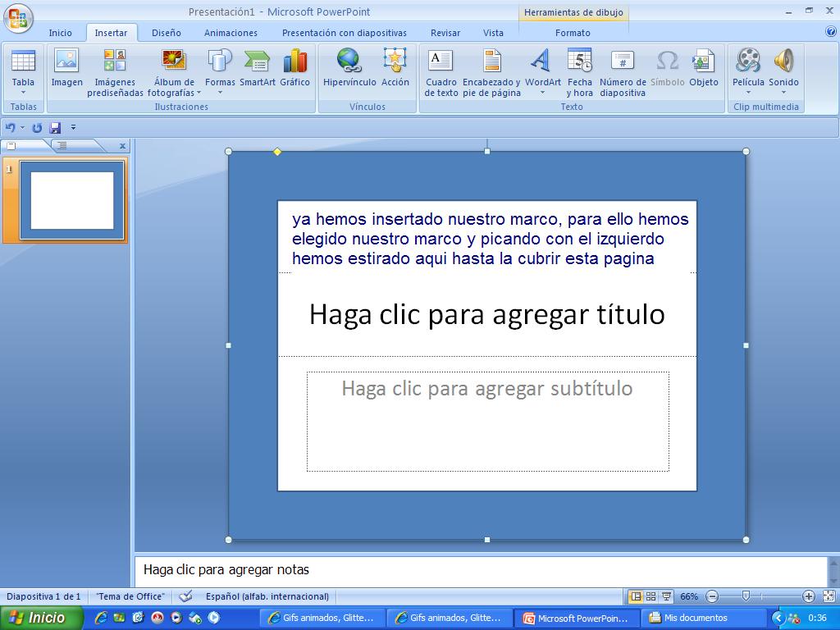
Task: Open the round Office button menu
Action: click(18, 19)
